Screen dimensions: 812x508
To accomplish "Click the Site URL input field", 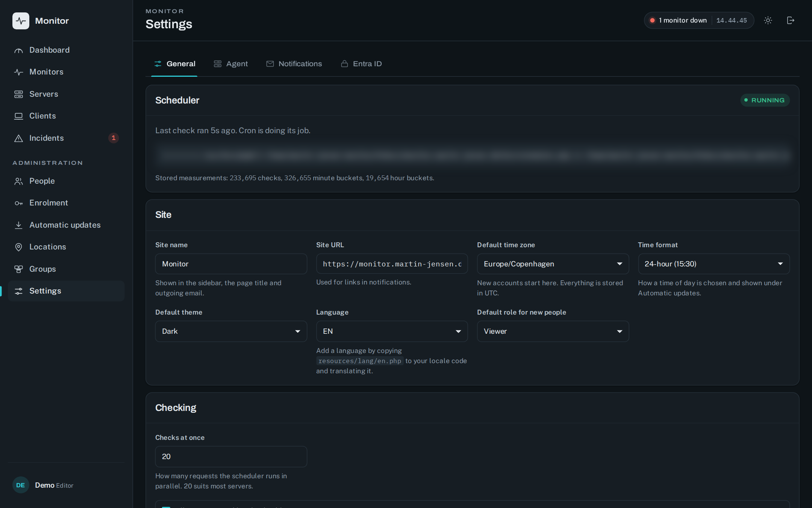I will click(x=392, y=264).
